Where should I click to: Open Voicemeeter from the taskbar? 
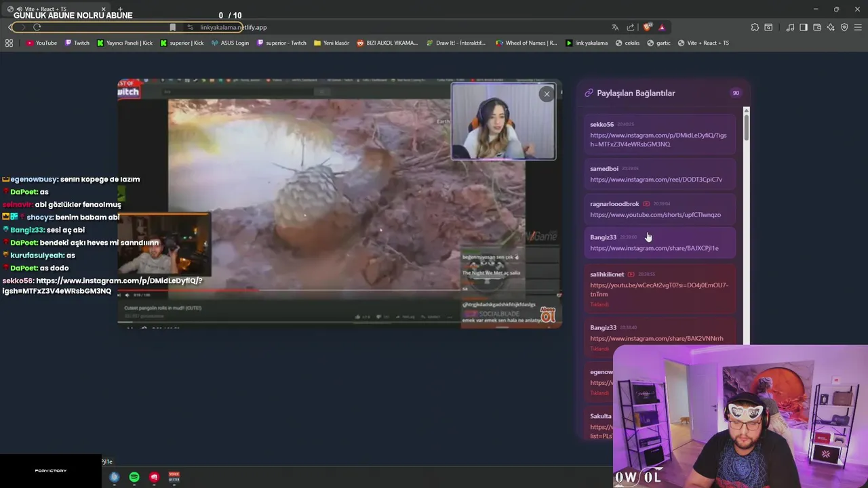click(174, 477)
